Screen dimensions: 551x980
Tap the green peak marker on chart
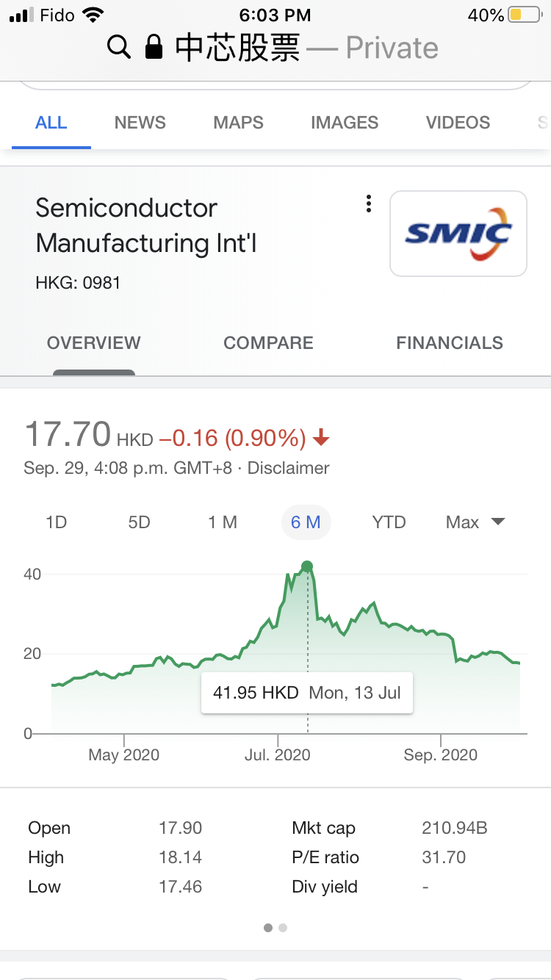click(307, 566)
